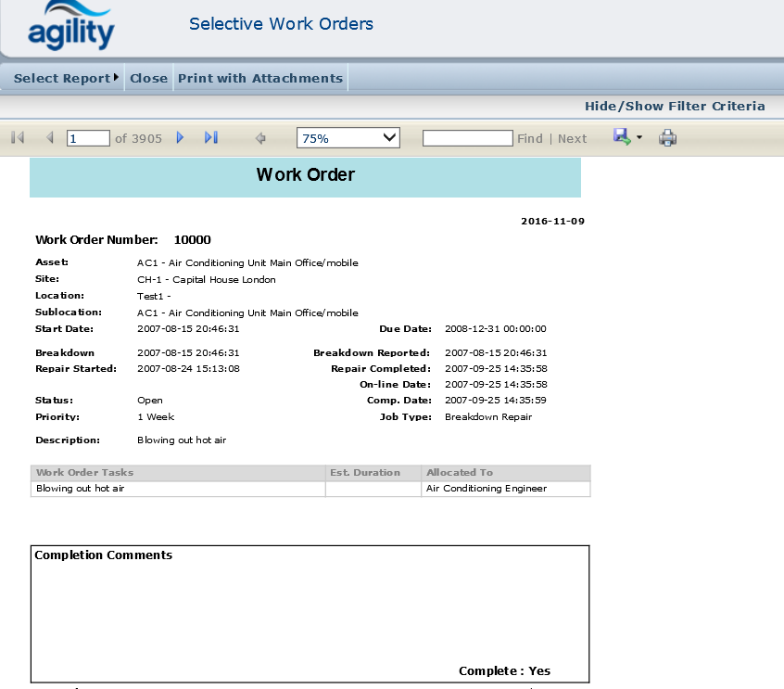Open the 75% zoom dropdown
The image size is (784, 689).
(x=348, y=138)
